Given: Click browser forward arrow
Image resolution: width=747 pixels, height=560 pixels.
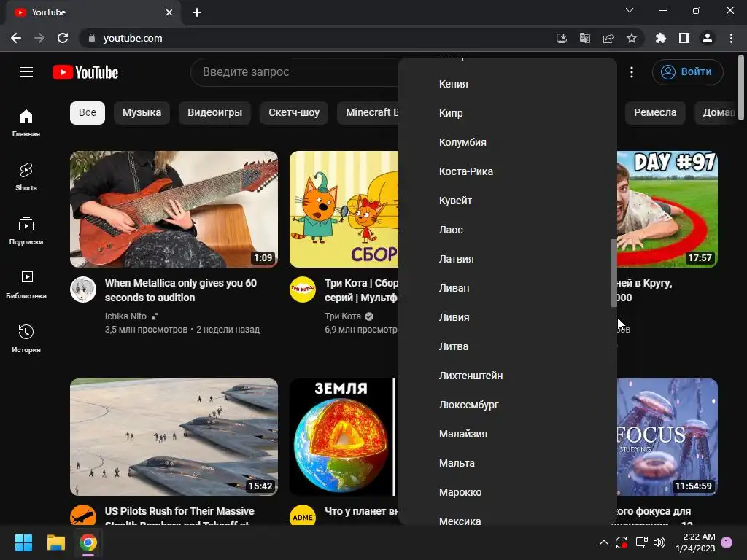Looking at the screenshot, I should (x=39, y=38).
